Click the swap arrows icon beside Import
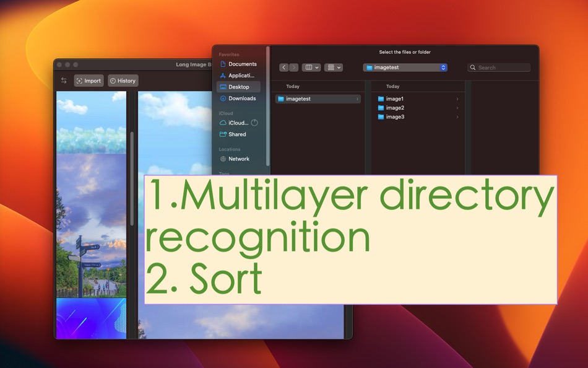588x368 pixels. 64,81
